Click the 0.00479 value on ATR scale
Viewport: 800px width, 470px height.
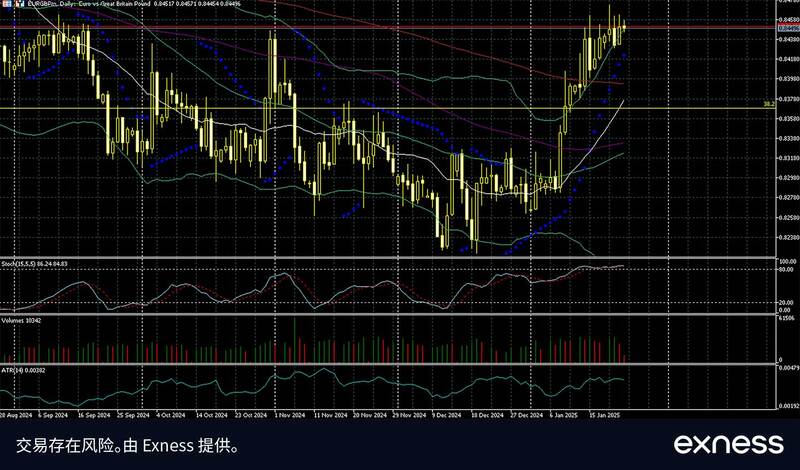click(x=787, y=370)
